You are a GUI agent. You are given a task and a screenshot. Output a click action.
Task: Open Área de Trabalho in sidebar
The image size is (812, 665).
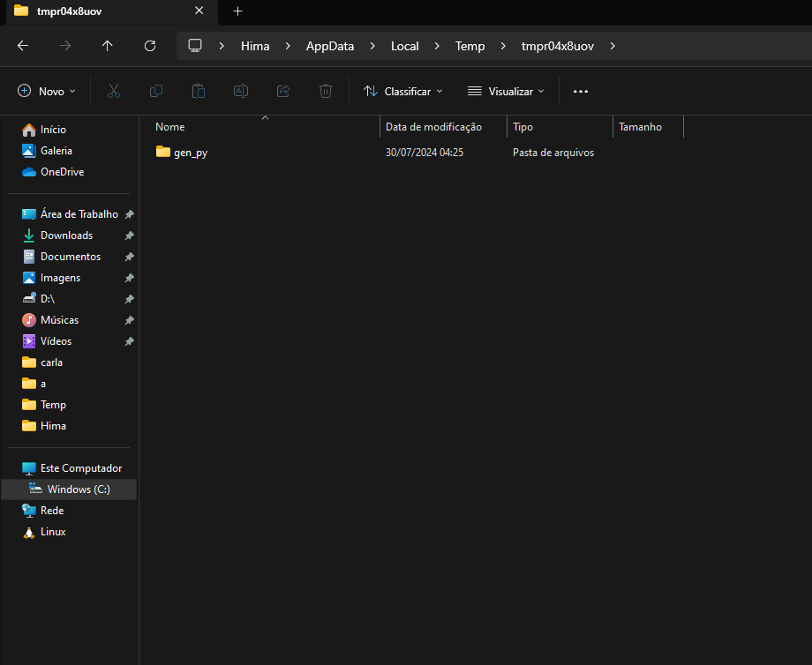[x=70, y=214]
